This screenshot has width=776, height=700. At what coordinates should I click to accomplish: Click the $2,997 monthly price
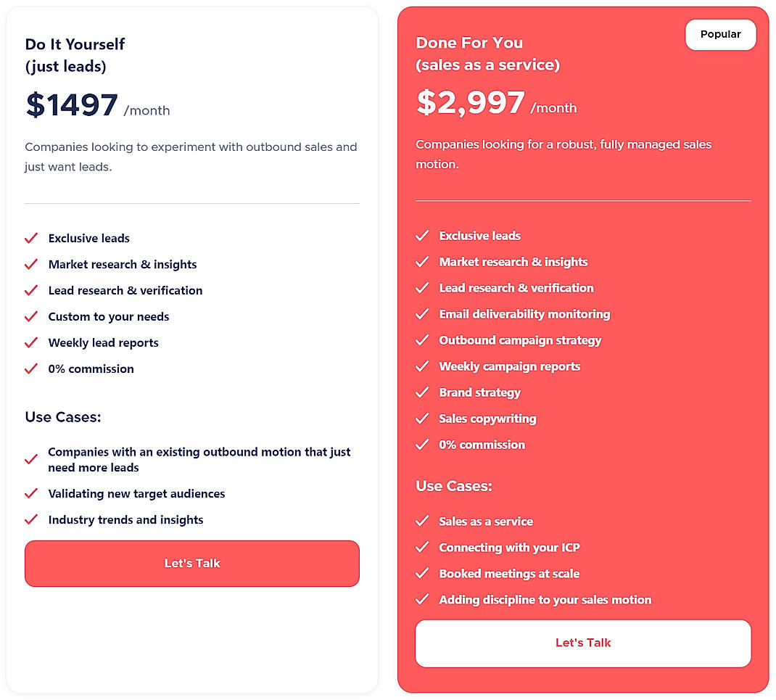pyautogui.click(x=471, y=102)
